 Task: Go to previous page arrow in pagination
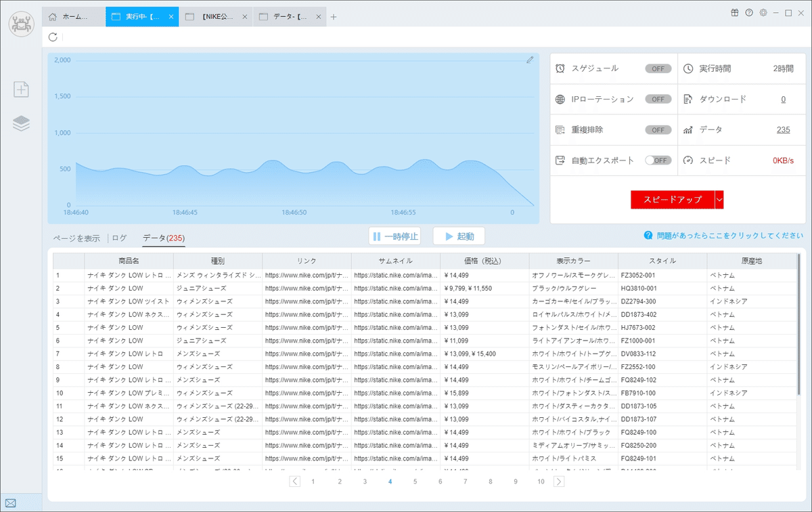coord(295,482)
